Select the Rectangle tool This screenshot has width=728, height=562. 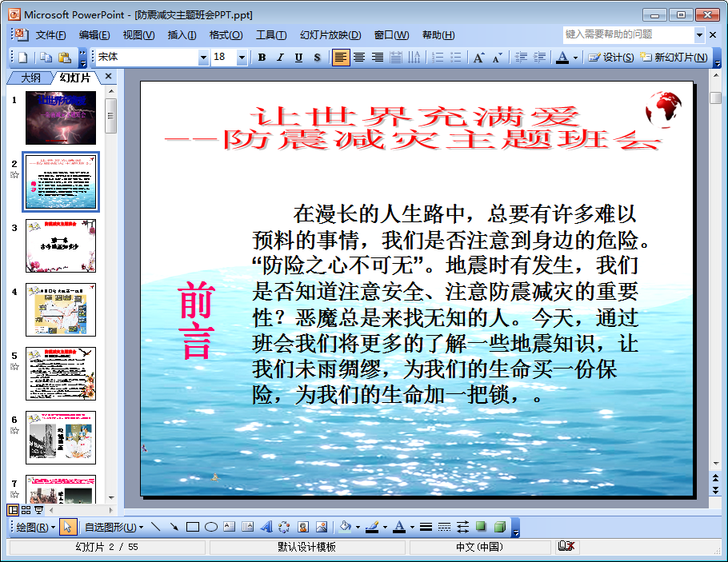pos(192,527)
